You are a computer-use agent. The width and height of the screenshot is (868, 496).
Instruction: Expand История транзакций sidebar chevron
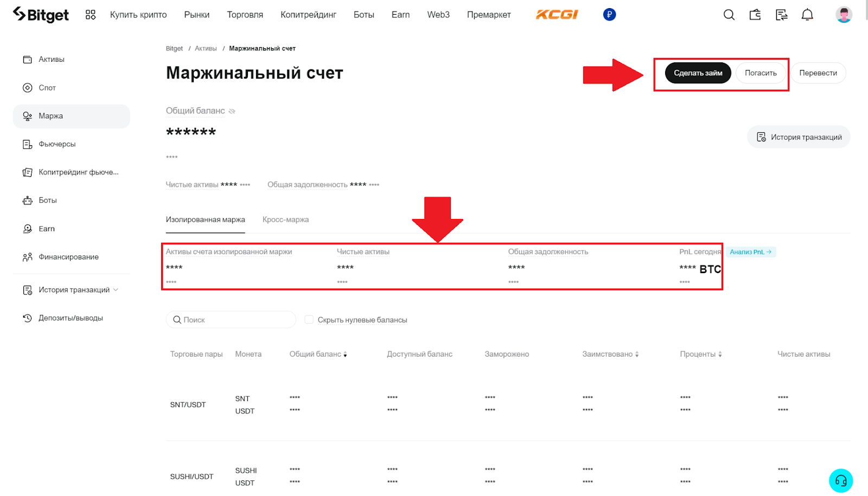(x=116, y=290)
